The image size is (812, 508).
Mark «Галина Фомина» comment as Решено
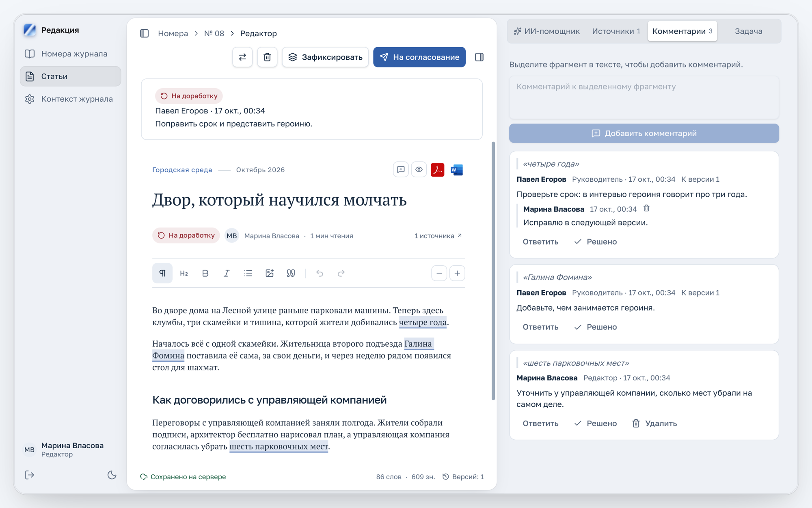(596, 327)
